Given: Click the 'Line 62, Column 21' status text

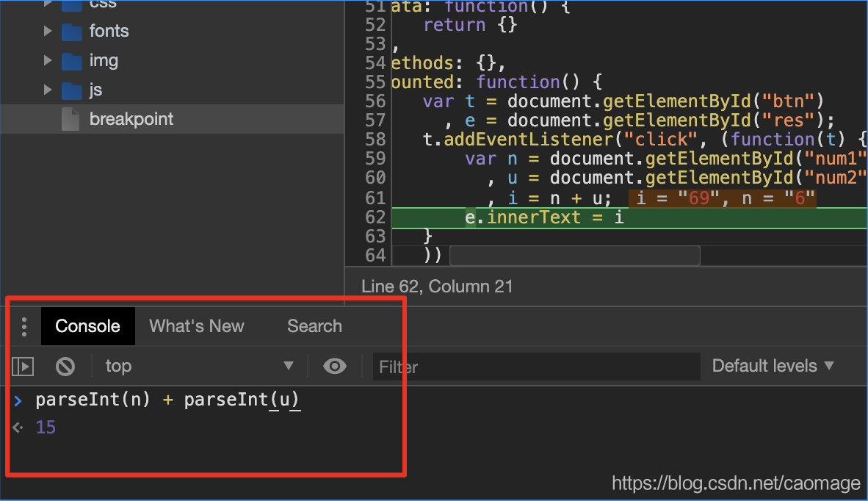Looking at the screenshot, I should (437, 286).
